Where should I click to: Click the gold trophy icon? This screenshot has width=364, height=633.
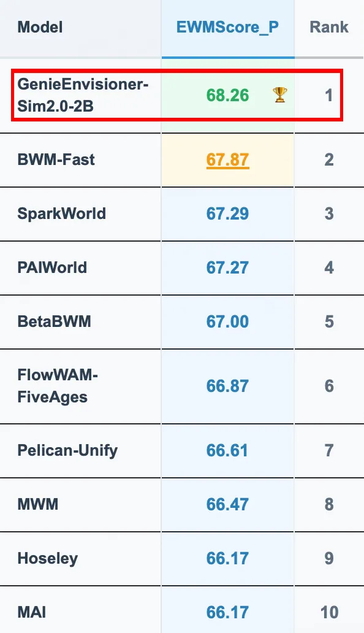[280, 95]
